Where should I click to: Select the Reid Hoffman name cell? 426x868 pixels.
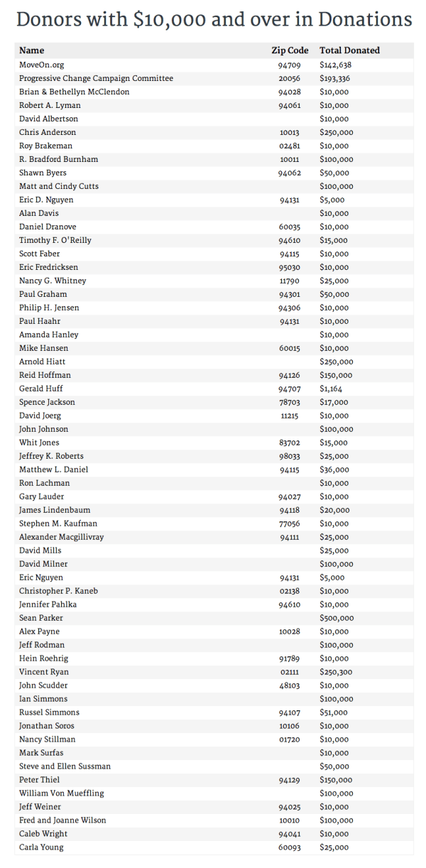(45, 375)
